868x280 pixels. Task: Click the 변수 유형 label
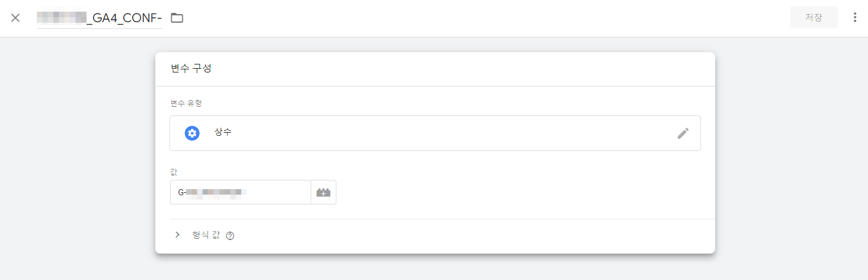tap(186, 103)
